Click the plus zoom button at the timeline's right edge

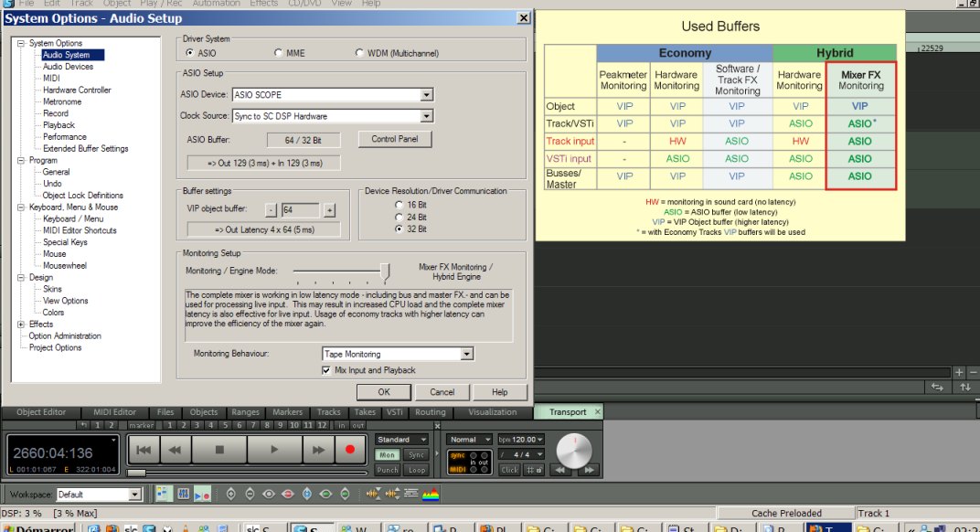pos(959,372)
